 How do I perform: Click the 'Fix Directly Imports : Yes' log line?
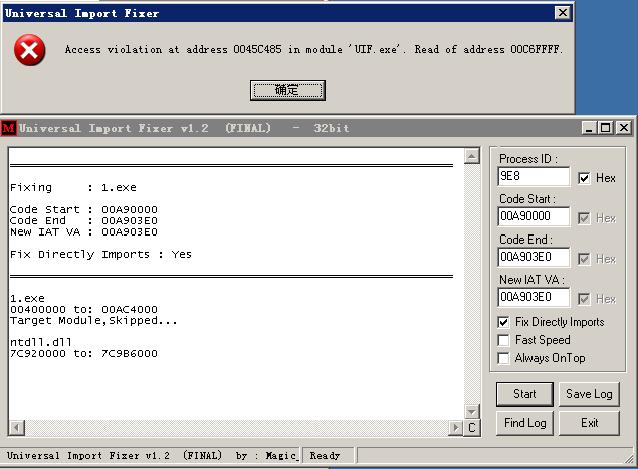click(101, 255)
